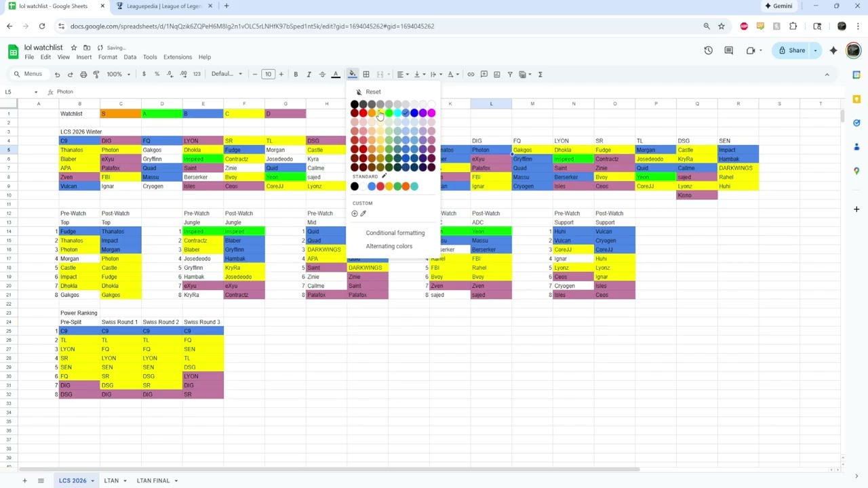The image size is (868, 488).
Task: Open the Menus search box
Action: (28, 75)
